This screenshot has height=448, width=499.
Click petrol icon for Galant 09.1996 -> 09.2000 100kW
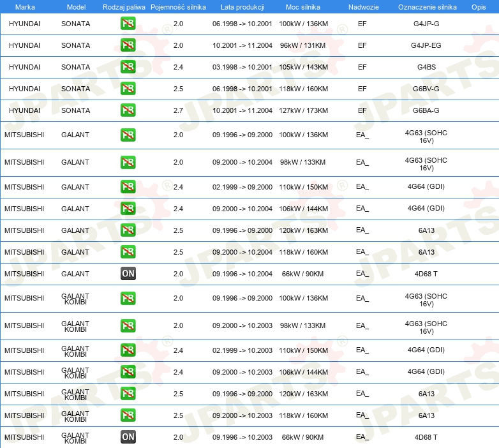tap(128, 135)
